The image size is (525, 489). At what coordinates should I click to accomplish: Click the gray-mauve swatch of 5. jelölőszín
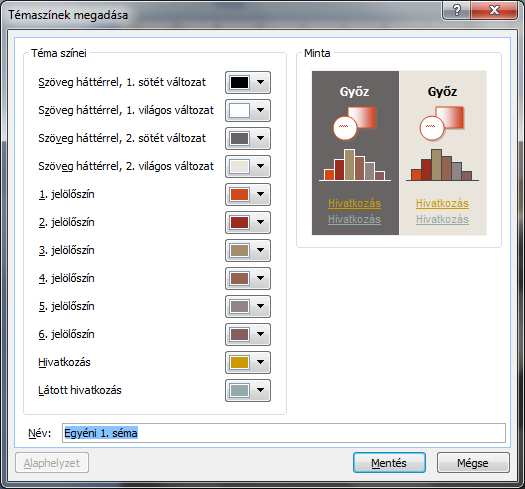[239, 306]
